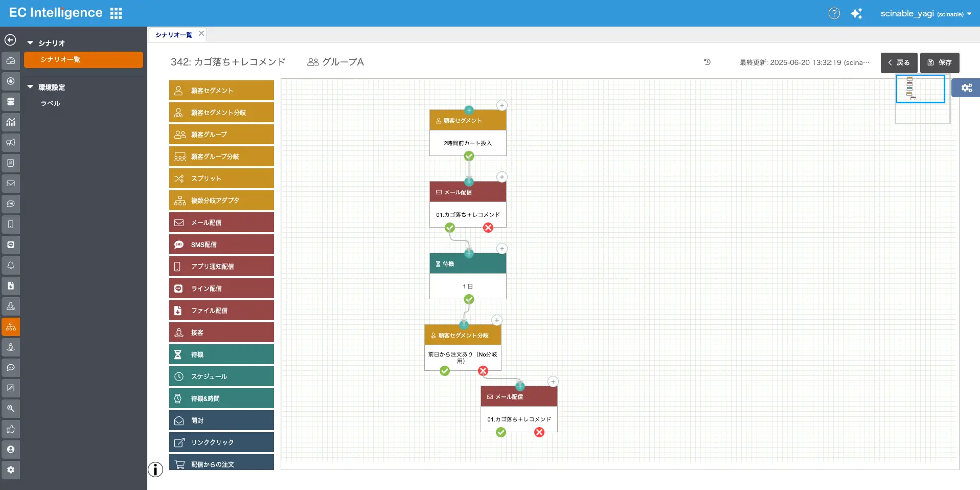Collapse the シナリオ tree section

point(30,43)
